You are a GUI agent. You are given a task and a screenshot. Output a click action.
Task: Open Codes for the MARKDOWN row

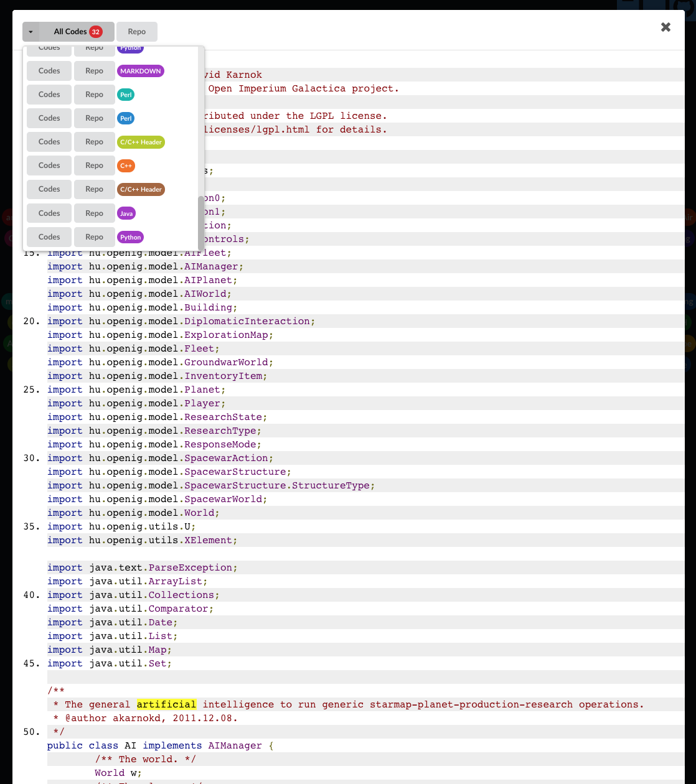point(49,71)
